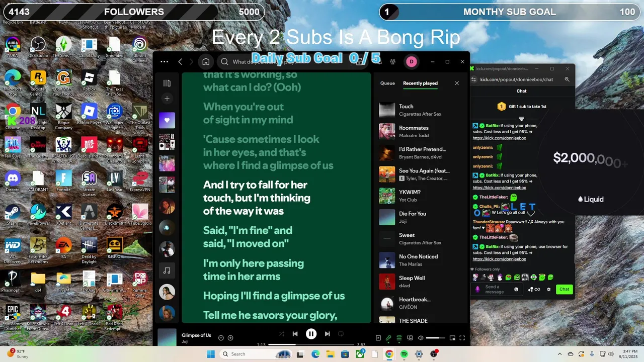
Task: Open the Kick chat settings gear
Action: pos(549,289)
